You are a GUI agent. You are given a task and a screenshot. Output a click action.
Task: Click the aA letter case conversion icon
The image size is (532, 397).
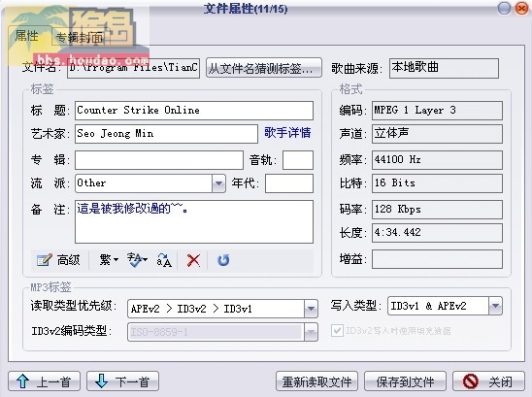(x=164, y=260)
